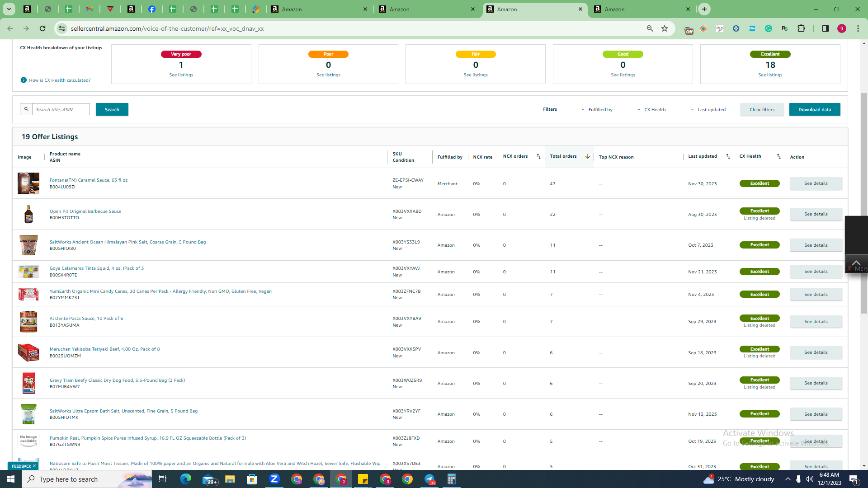See listings with Good CX Health
The width and height of the screenshot is (868, 488).
623,75
